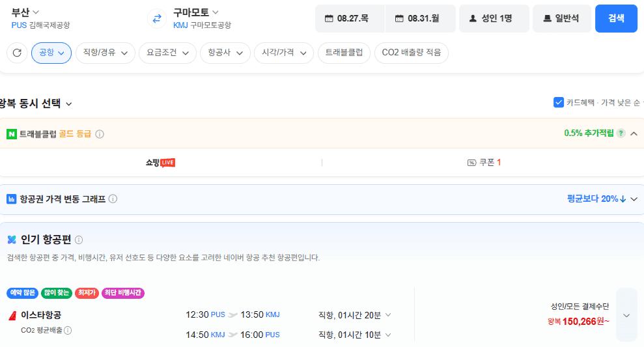Click the Eastar Jet airline logo
The height and width of the screenshot is (347, 644).
click(x=13, y=315)
